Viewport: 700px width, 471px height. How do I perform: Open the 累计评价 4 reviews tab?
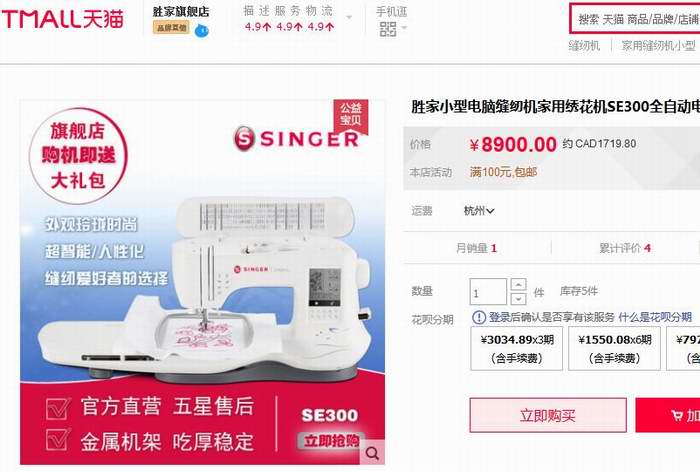pos(625,248)
